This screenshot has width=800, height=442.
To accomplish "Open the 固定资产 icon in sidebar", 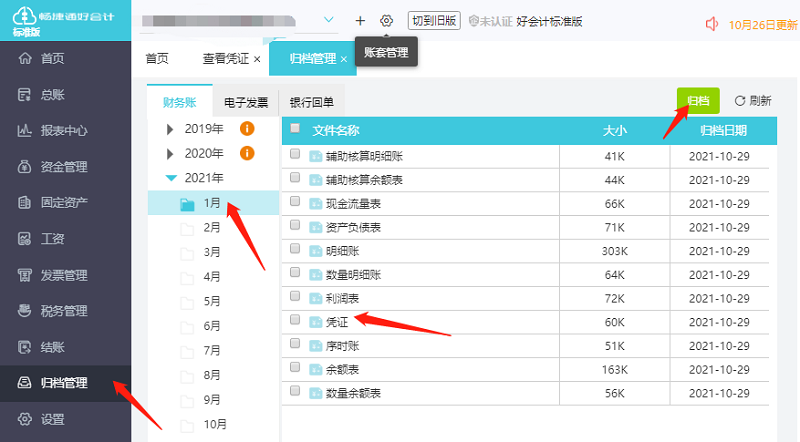I will 24,203.
